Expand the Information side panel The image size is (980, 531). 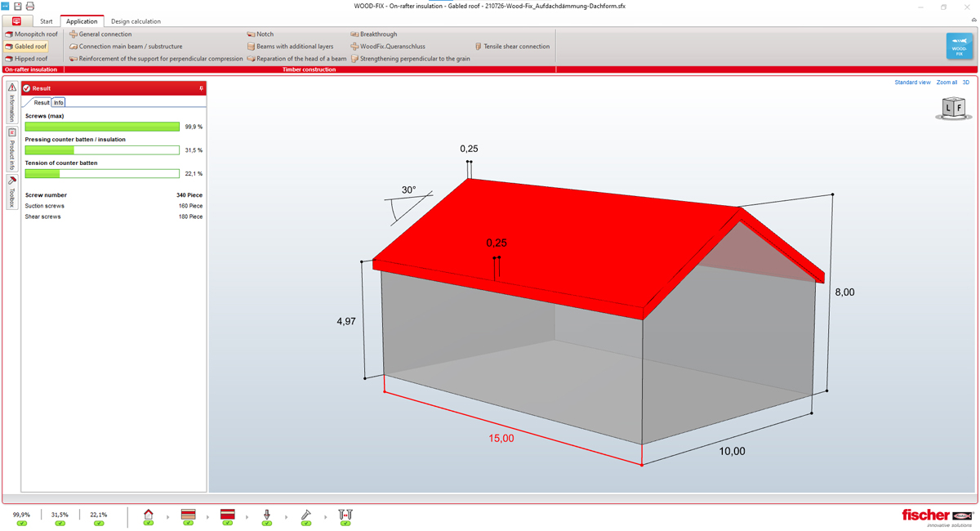pos(12,103)
